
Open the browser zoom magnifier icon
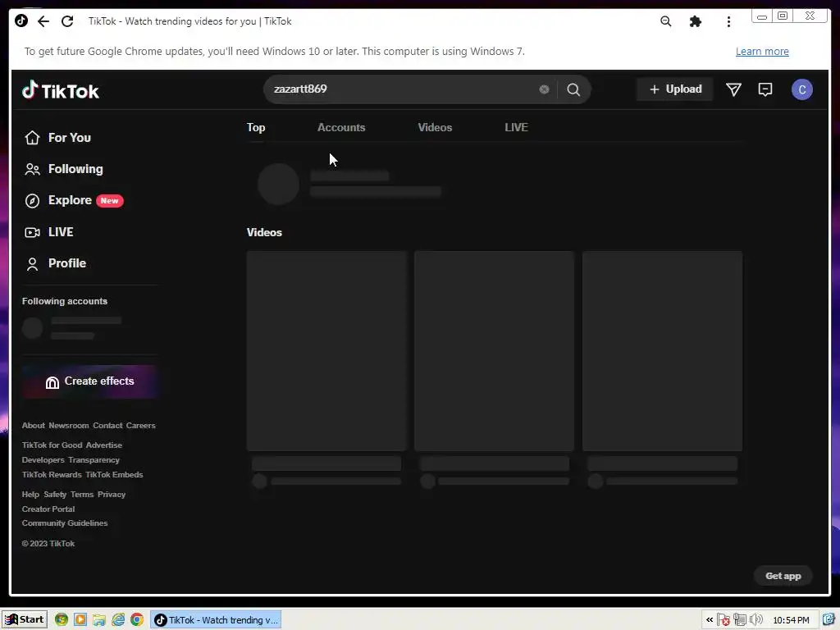pyautogui.click(x=665, y=21)
